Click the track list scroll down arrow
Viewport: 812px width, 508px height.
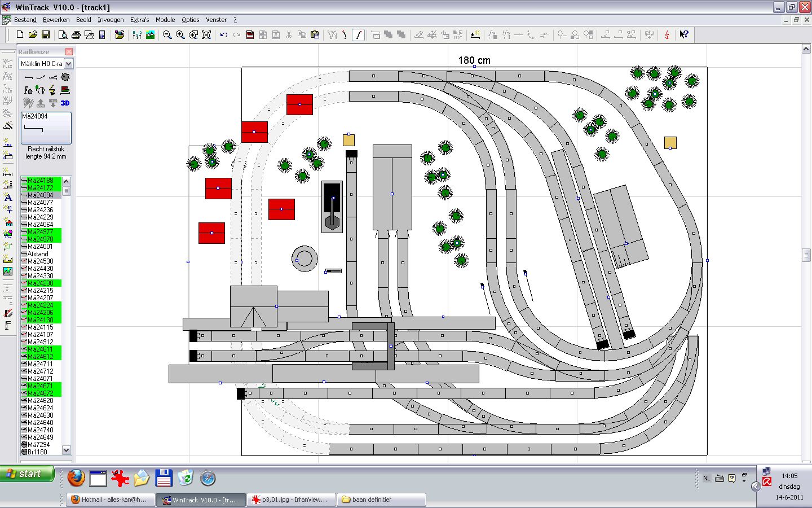[x=66, y=450]
